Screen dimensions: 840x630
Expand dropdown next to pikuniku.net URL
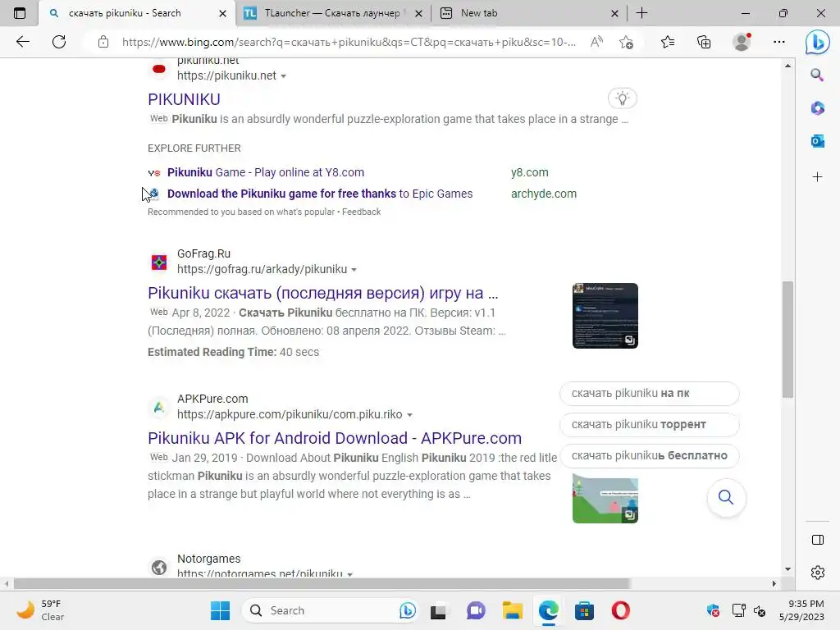coord(283,76)
